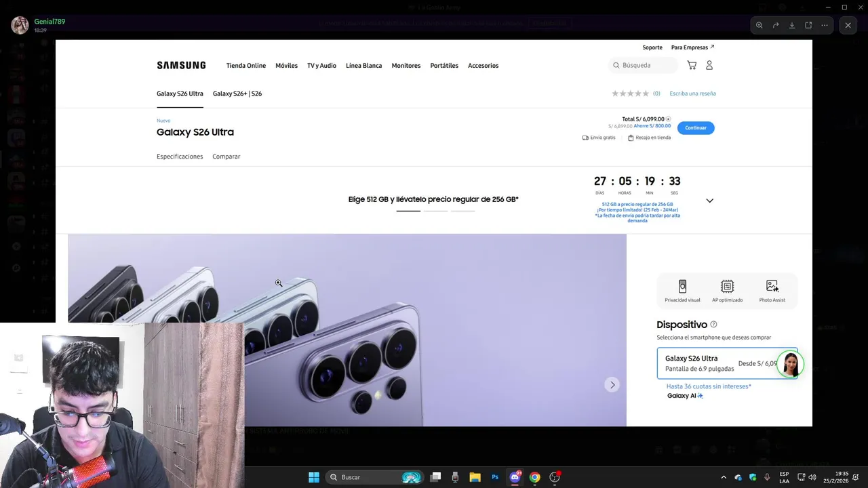Click the purple Galaxy S26 Ultra gallery image

click(347, 330)
